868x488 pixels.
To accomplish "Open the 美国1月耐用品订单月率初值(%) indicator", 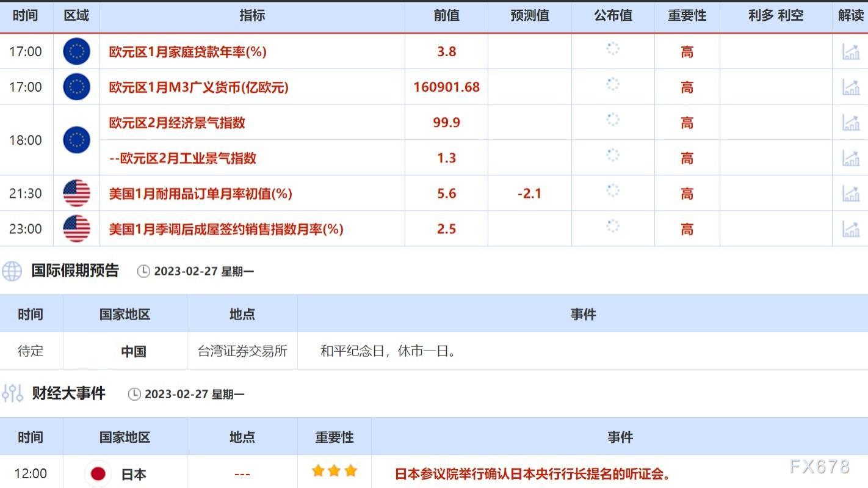I will pyautogui.click(x=201, y=194).
